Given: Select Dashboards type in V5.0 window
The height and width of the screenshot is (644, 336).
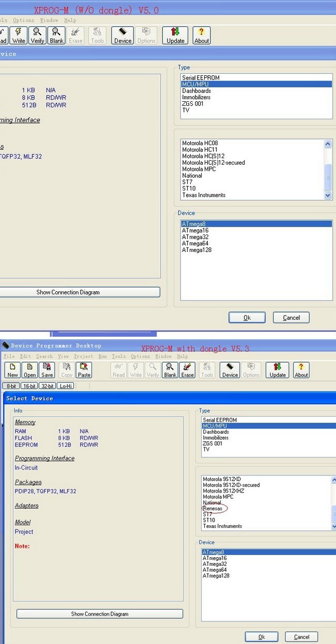Looking at the screenshot, I should 256,91.
